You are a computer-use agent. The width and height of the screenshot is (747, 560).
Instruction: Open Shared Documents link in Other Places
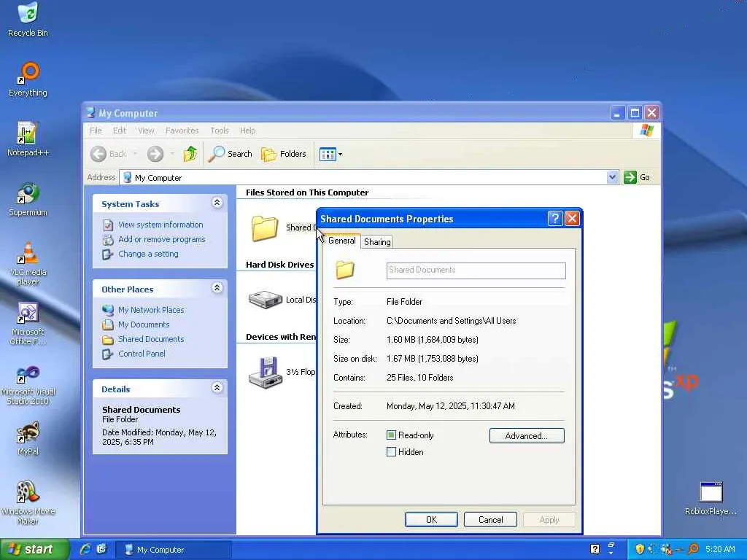click(x=151, y=338)
